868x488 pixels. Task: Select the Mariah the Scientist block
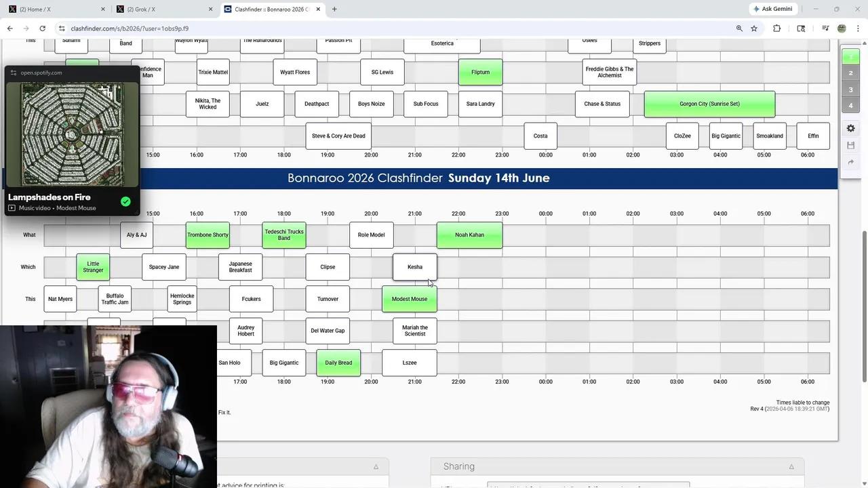(415, 331)
